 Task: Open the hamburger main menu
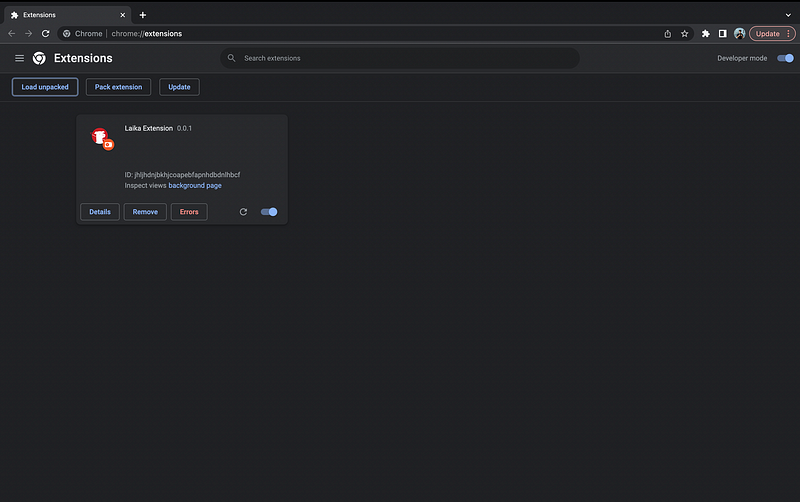19,58
